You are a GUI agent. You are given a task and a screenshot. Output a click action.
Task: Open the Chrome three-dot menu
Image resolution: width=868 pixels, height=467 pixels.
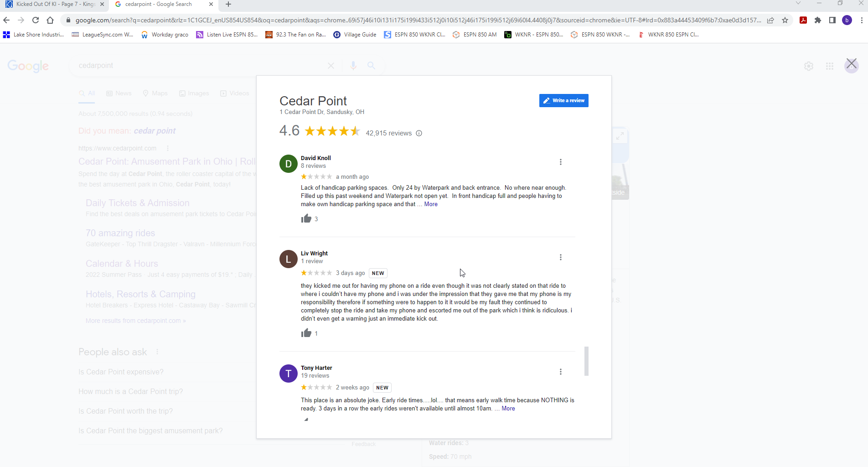tap(862, 20)
